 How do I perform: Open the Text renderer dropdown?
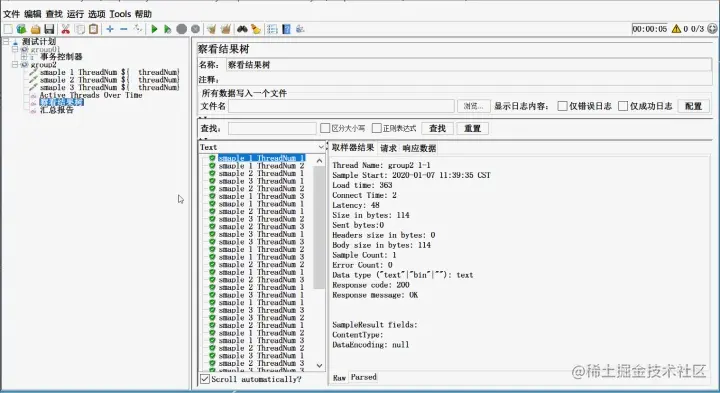(262, 147)
